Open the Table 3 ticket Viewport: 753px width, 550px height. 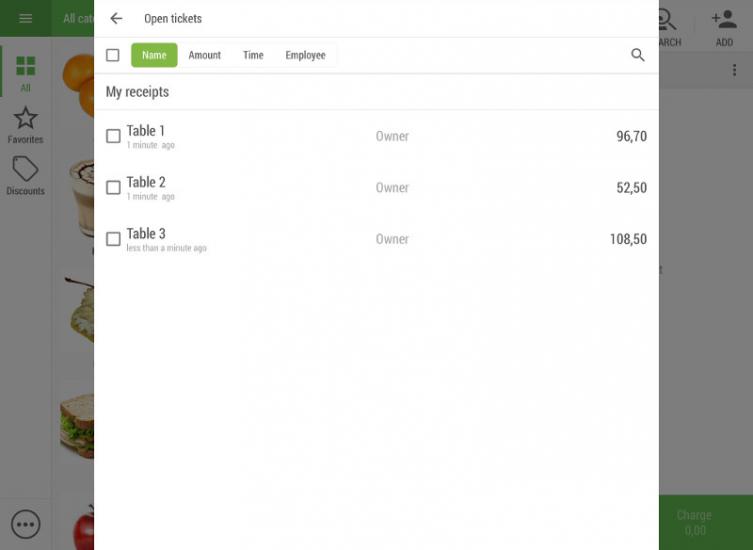tap(376, 239)
